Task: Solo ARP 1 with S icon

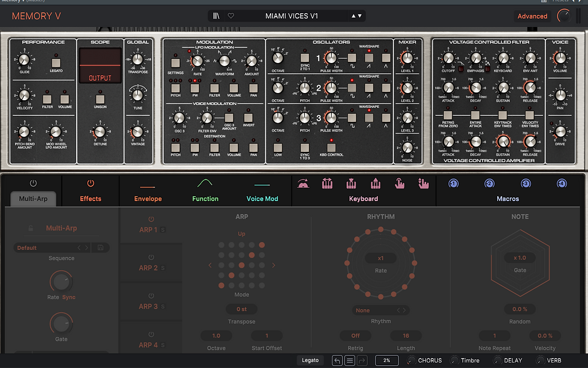Action: click(163, 229)
